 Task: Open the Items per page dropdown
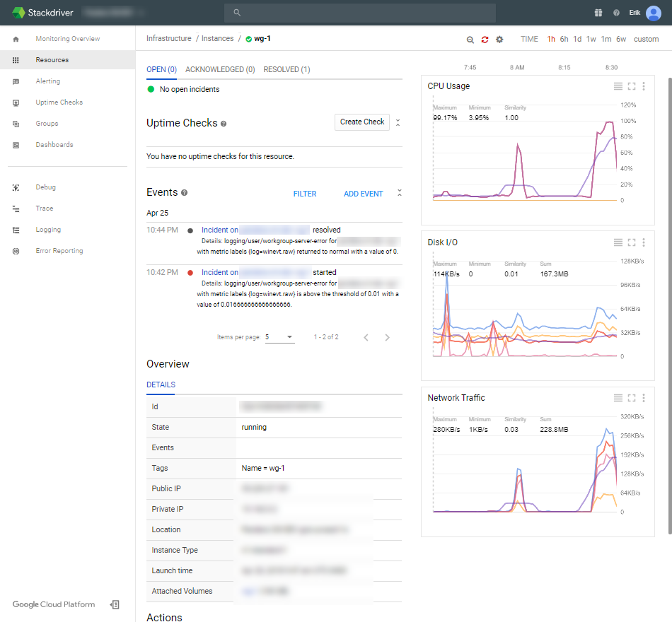point(279,337)
